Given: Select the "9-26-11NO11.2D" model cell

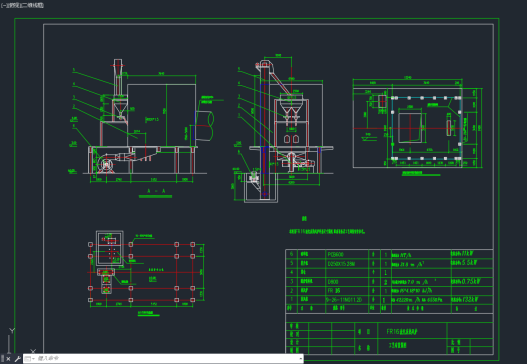Looking at the screenshot, I should tap(343, 299).
